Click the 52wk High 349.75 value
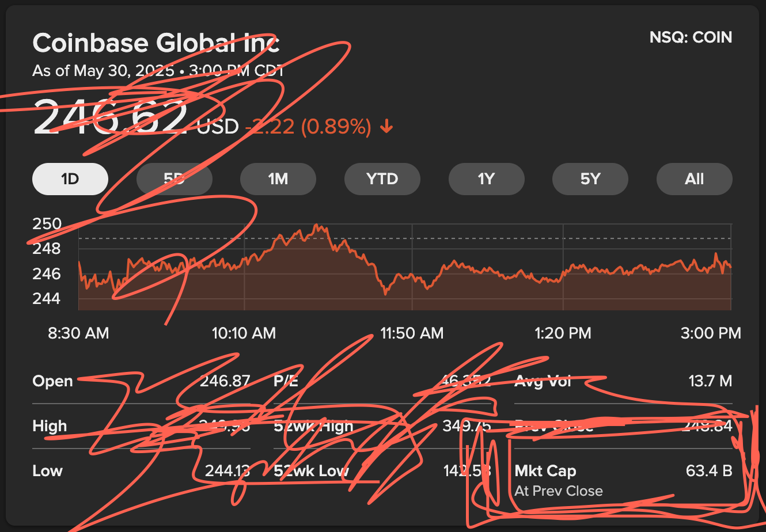766x532 pixels. tap(467, 426)
